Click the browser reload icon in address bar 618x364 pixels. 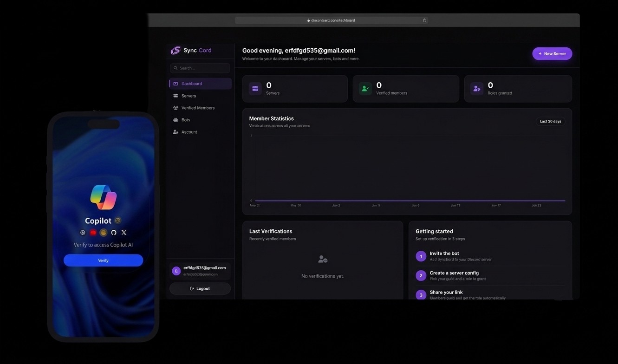[424, 20]
